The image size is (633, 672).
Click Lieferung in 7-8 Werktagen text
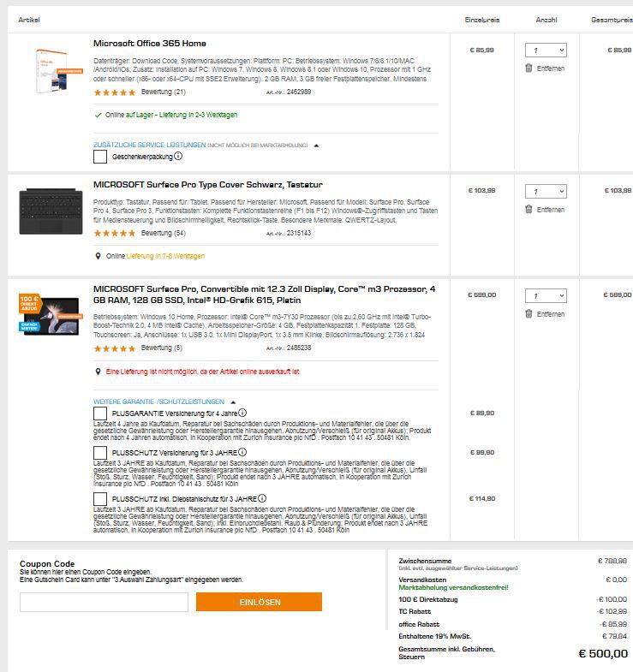click(x=165, y=256)
